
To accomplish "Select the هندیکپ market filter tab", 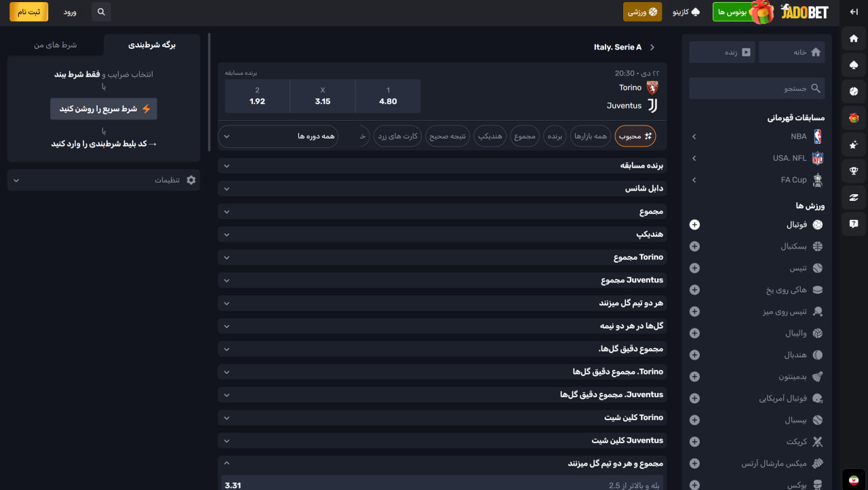I will pos(489,136).
